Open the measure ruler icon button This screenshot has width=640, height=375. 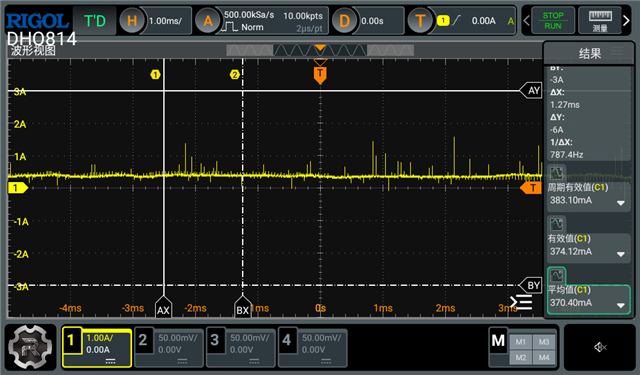[x=600, y=20]
